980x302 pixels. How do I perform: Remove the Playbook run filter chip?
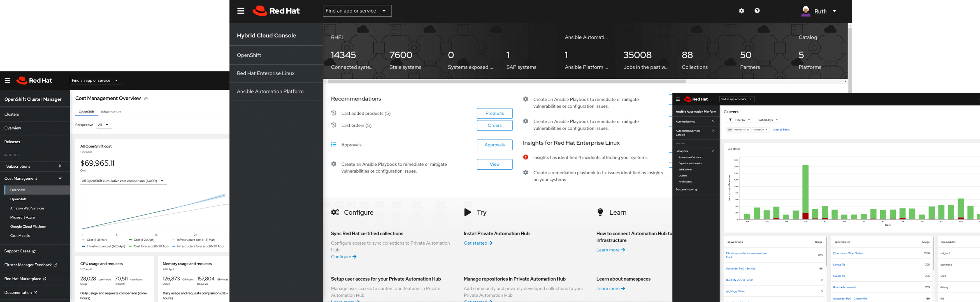[767, 130]
